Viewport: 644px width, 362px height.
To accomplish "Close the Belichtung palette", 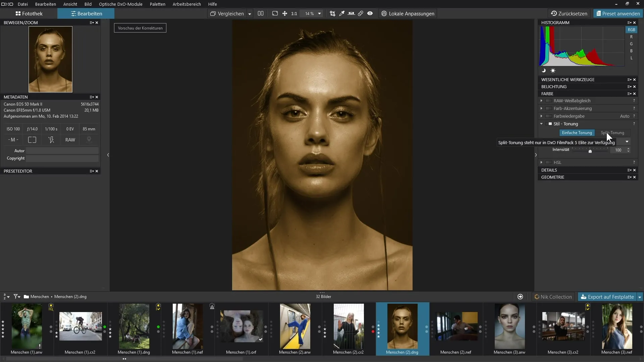I will (x=635, y=86).
